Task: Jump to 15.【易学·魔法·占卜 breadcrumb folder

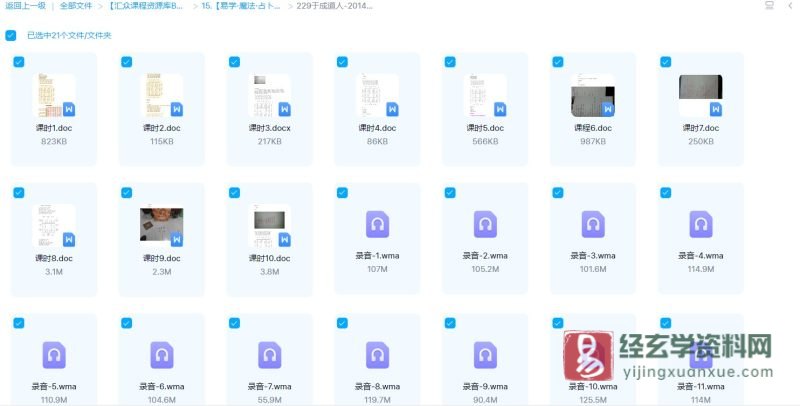Action: click(240, 6)
